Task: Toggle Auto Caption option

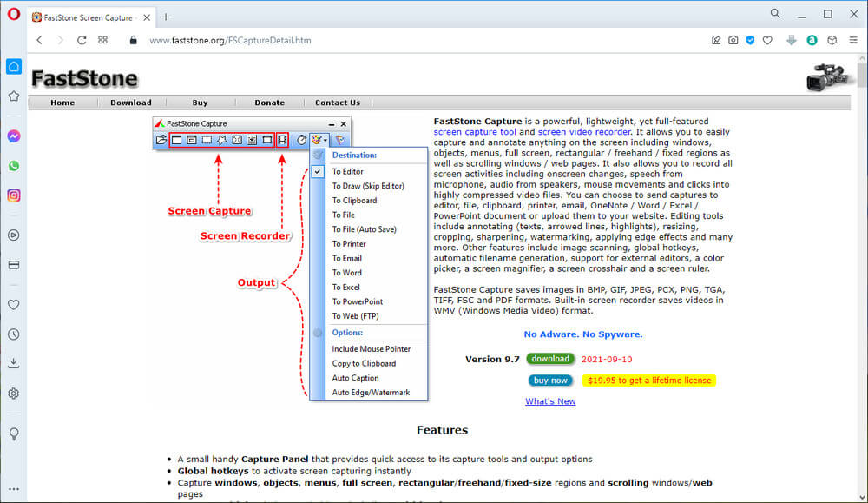Action: point(355,378)
